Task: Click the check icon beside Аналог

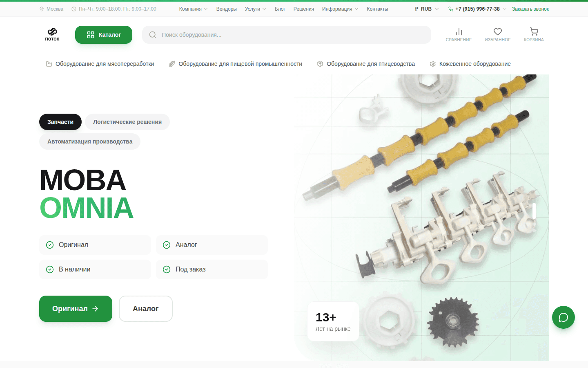Action: tap(167, 245)
